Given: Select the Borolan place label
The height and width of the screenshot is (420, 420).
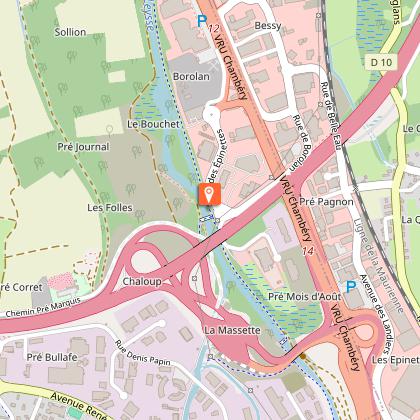Looking at the screenshot, I should pyautogui.click(x=191, y=76).
